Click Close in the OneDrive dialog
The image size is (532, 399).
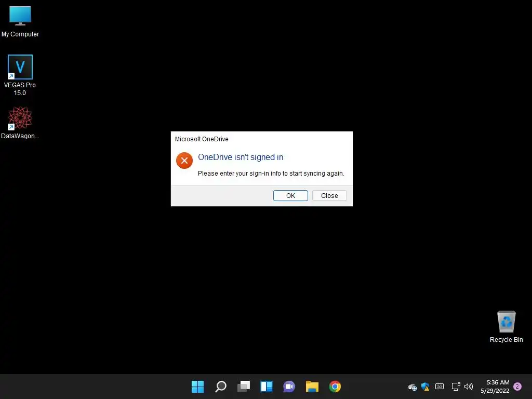[x=329, y=195]
